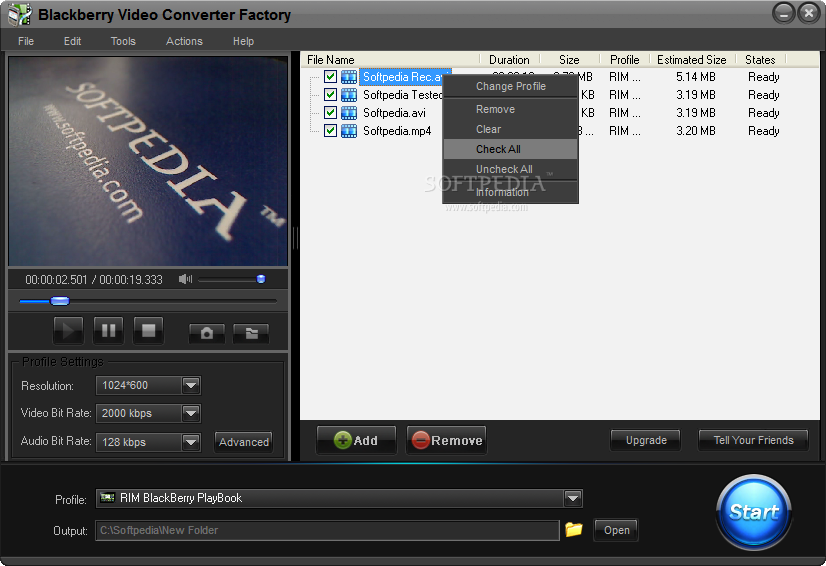The height and width of the screenshot is (566, 826).
Task: Select Check All in context menu
Action: [x=510, y=149]
